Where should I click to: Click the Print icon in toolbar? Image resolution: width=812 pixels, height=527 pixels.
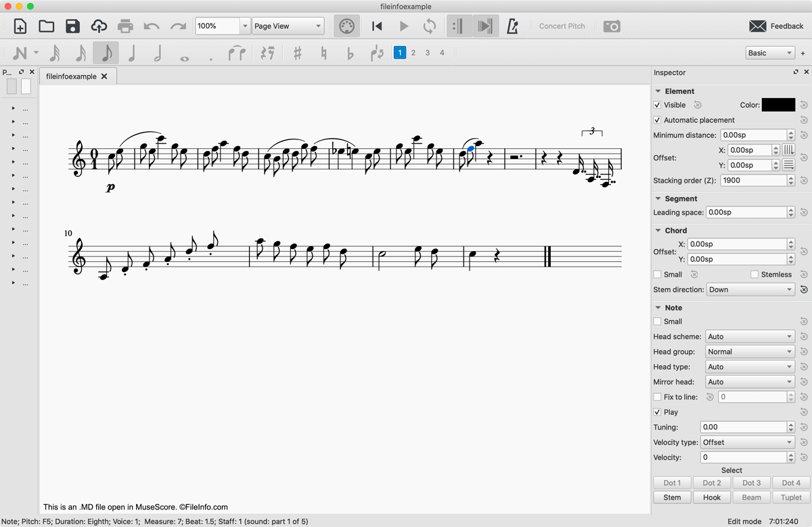tap(125, 26)
